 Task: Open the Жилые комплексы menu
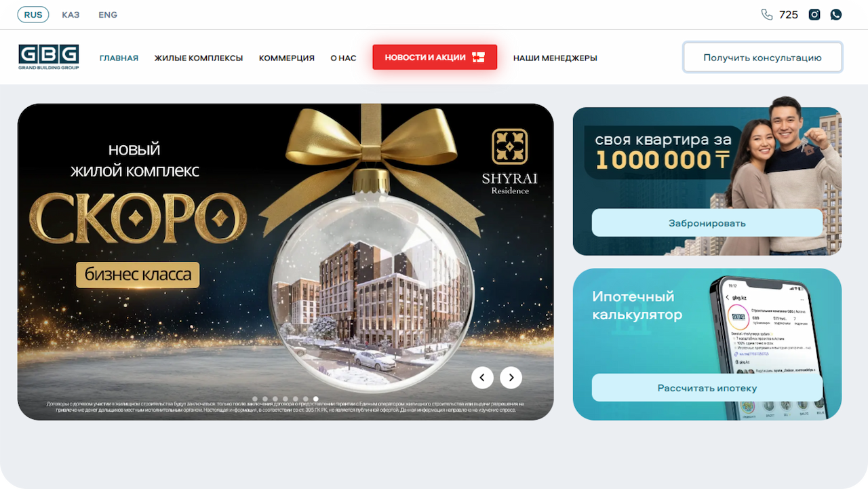pyautogui.click(x=199, y=58)
